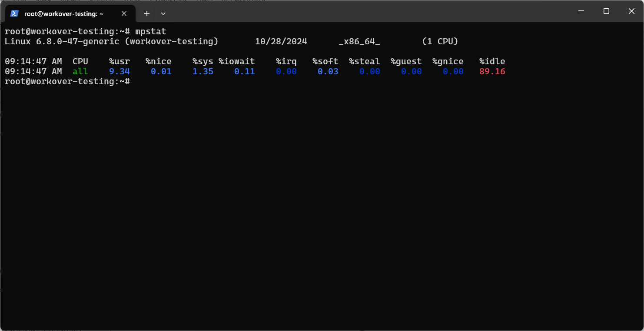Click the %sys value 1.35
This screenshot has height=331, width=644.
click(203, 72)
